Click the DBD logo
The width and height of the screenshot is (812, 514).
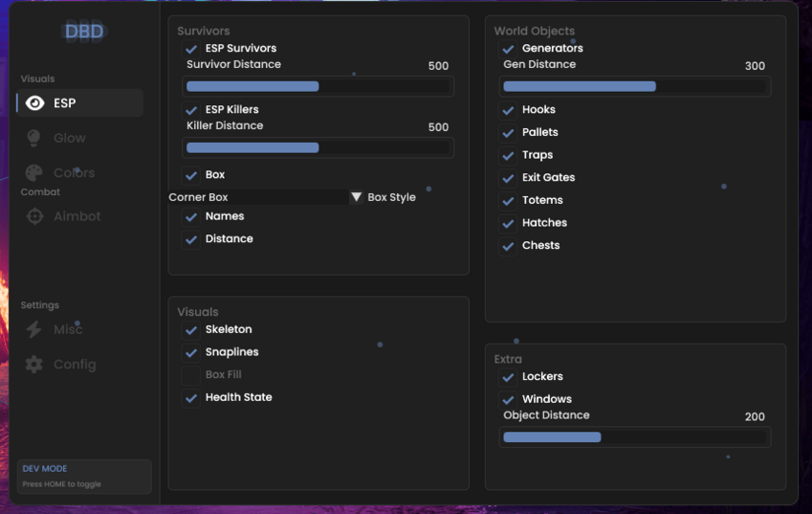84,32
